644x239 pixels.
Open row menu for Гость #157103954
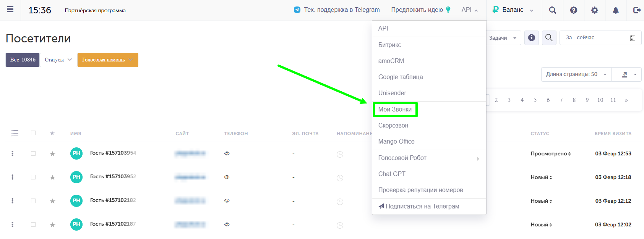[13, 153]
